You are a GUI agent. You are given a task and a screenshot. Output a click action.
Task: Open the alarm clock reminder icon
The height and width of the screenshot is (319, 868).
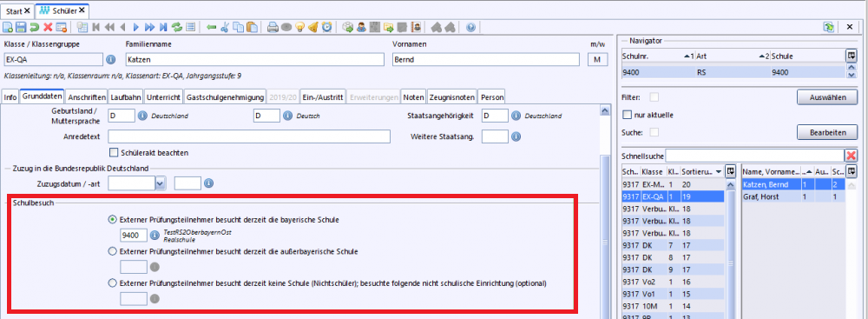326,27
